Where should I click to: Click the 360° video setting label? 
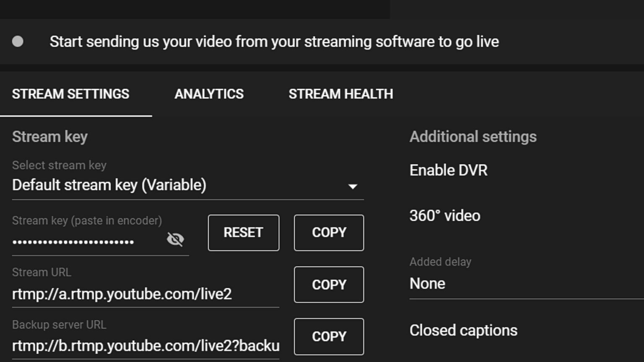click(x=444, y=216)
